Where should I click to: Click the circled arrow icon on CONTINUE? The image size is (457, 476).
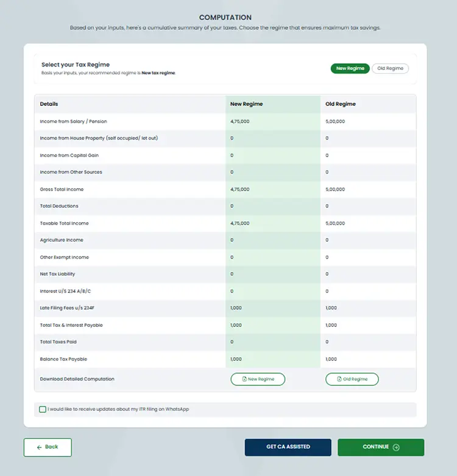click(396, 447)
